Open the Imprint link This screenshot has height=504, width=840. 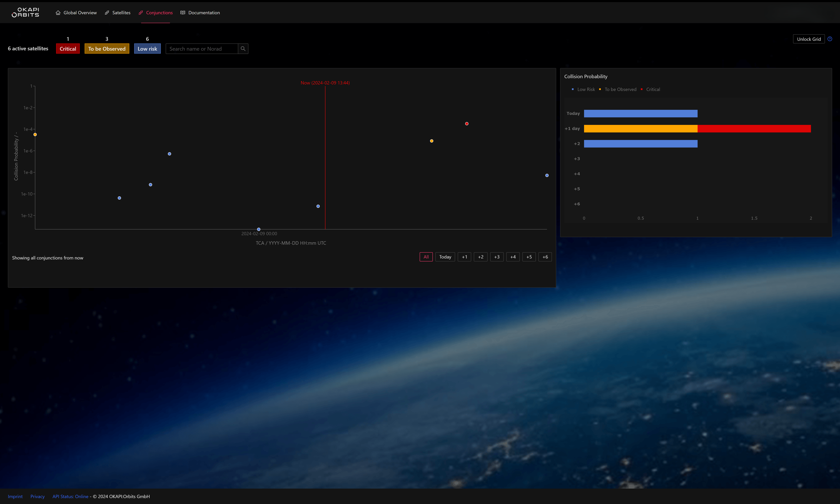tap(15, 496)
